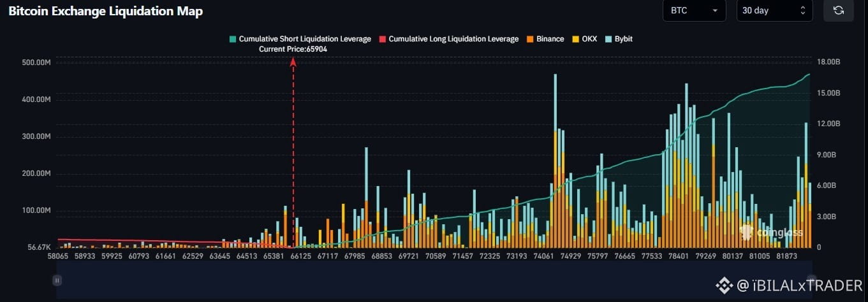Click the 73193 price axis label
Image resolution: width=868 pixels, height=302 pixels.
tap(516, 256)
